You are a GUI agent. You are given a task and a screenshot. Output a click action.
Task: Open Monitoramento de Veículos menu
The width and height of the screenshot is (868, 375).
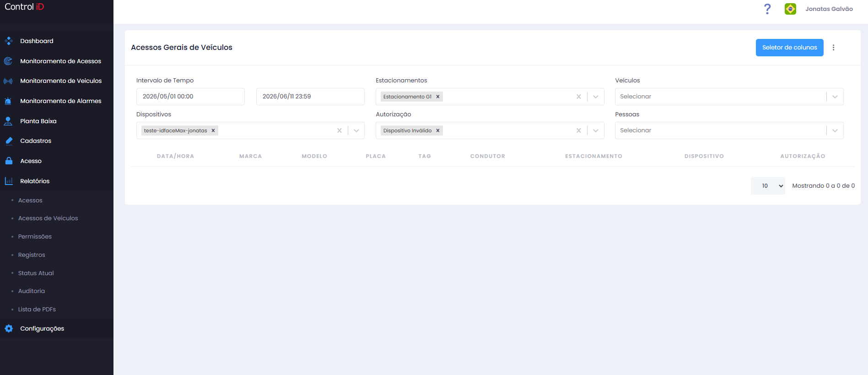pos(57,81)
